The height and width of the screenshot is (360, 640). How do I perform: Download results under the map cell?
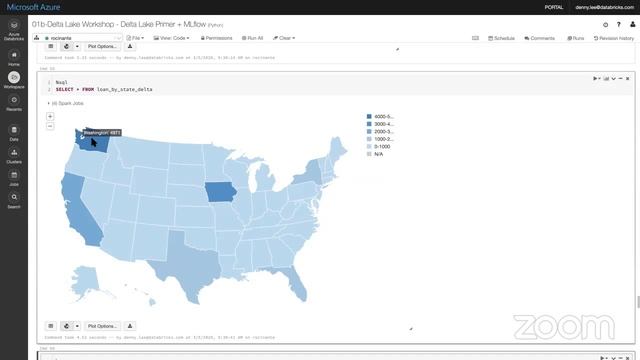pos(130,326)
